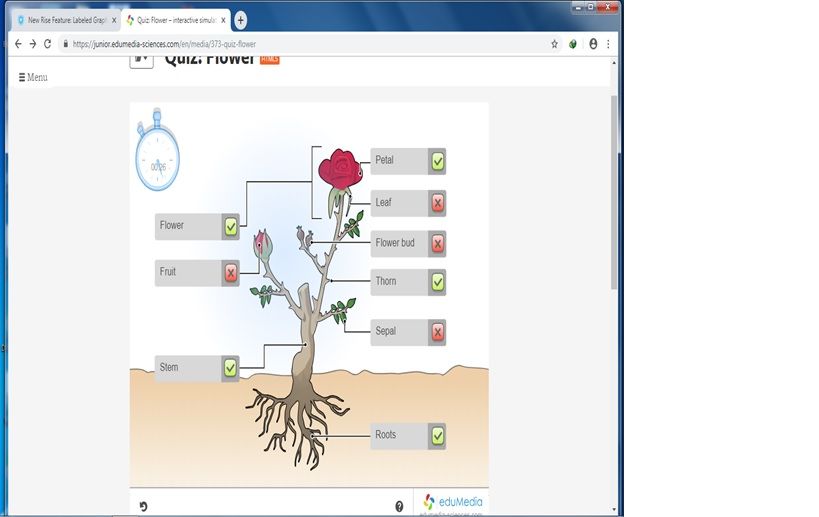Open the hamburger Menu
819x517 pixels.
point(33,77)
